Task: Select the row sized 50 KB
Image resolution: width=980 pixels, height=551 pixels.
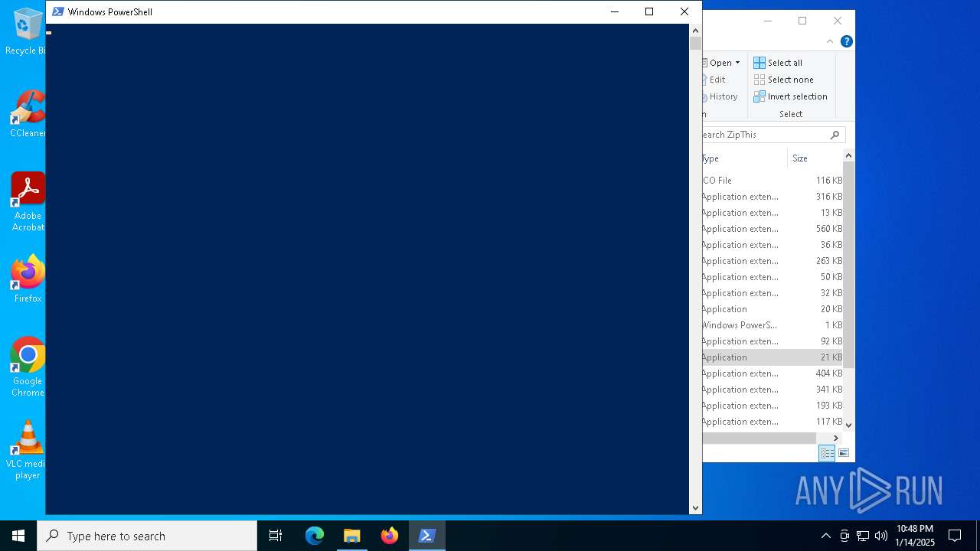Action: coord(773,277)
